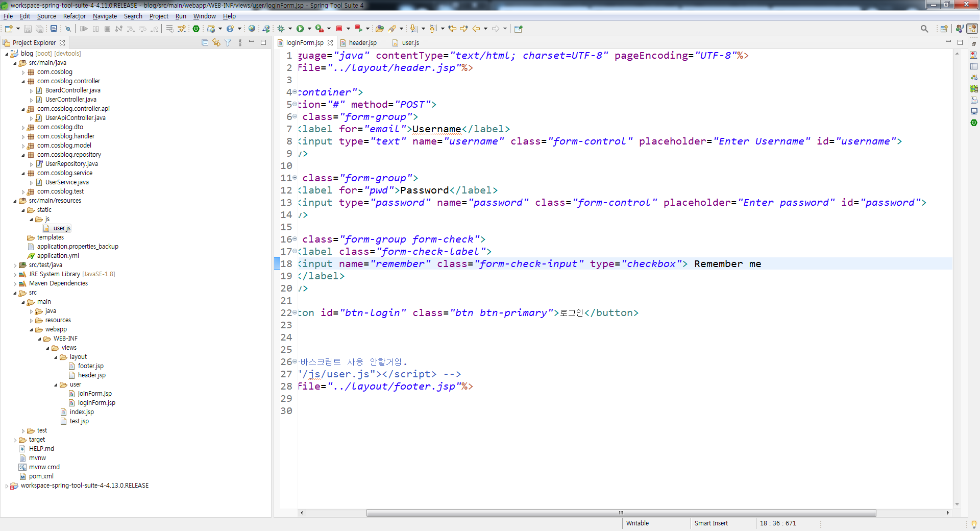This screenshot has height=531, width=980.
Task: Close the loginForm.jsp editor tab
Action: [330, 43]
